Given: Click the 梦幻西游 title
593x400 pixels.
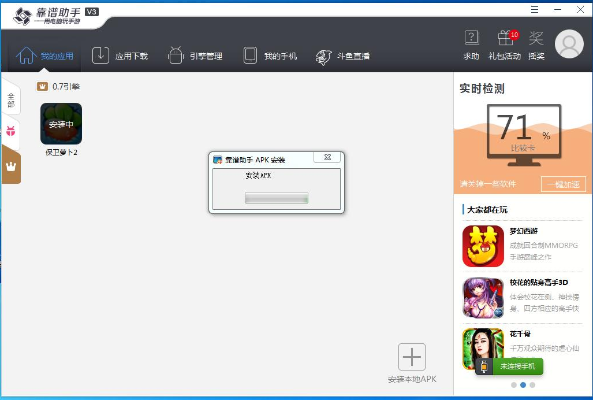Looking at the screenshot, I should coord(523,231).
